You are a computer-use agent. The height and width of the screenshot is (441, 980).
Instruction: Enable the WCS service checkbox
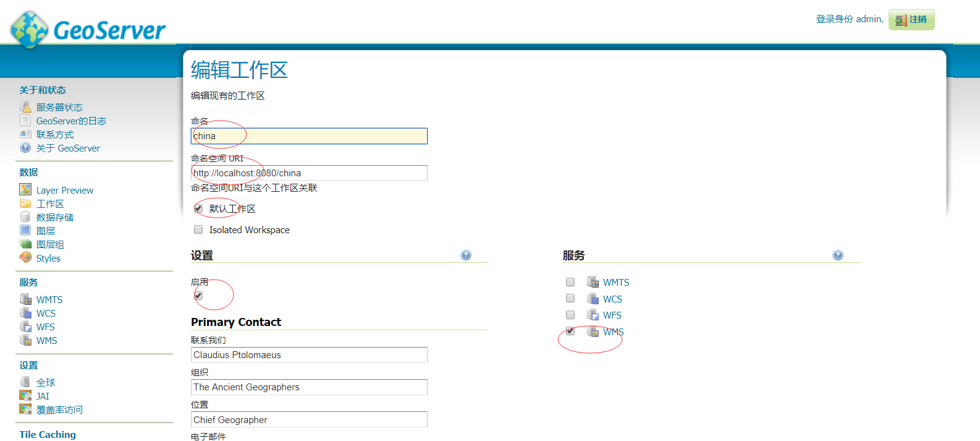point(570,298)
